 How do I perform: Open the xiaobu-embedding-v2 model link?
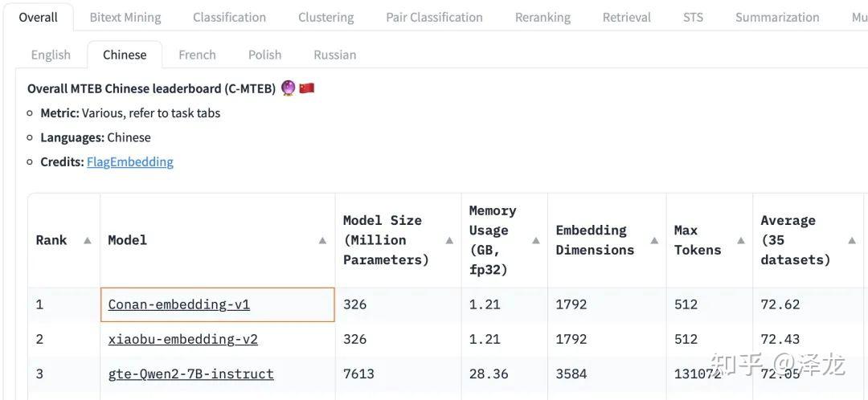pyautogui.click(x=183, y=339)
